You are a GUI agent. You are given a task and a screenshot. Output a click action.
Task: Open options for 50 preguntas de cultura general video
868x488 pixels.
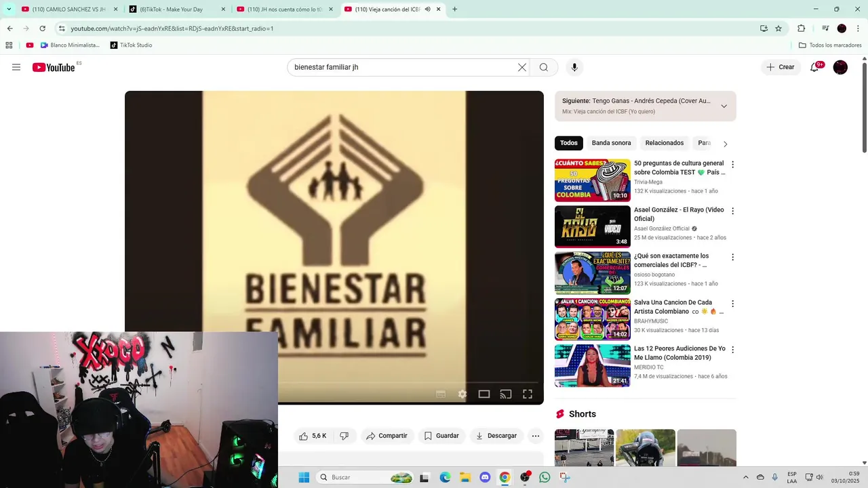732,165
